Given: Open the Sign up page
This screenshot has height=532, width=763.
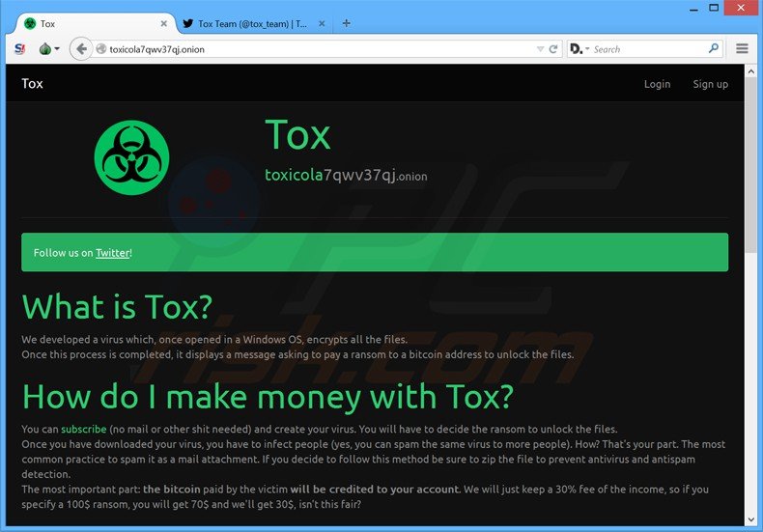Looking at the screenshot, I should click(x=711, y=84).
